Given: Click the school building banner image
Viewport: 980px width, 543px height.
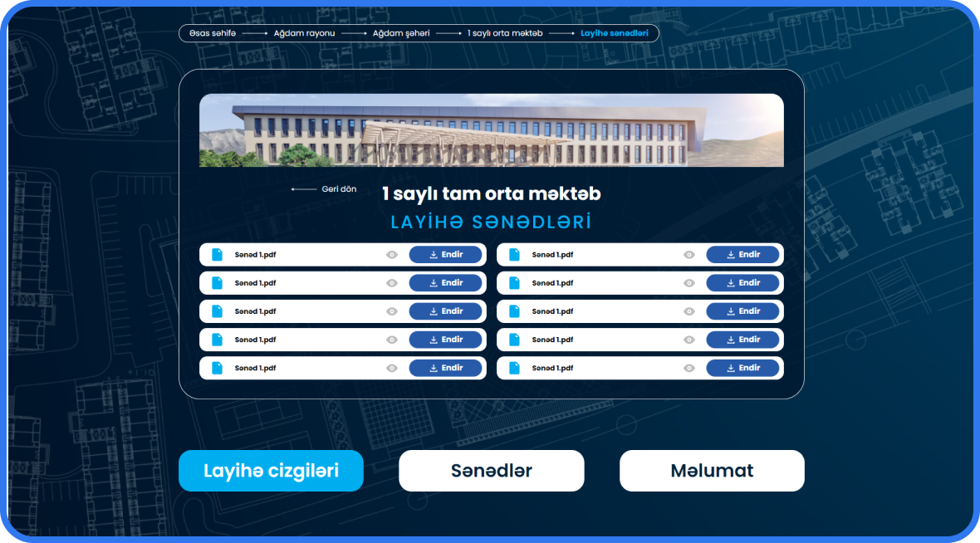Looking at the screenshot, I should (492, 130).
